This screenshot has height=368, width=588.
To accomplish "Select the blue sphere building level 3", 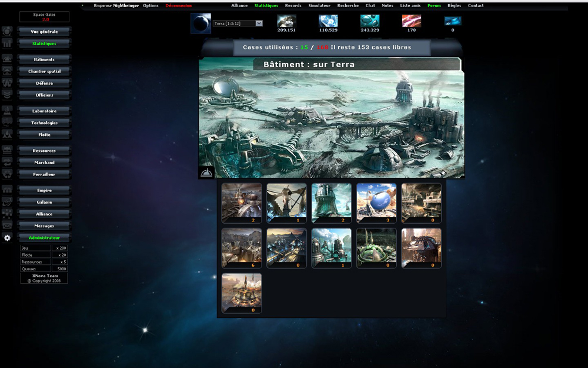I will pos(376,203).
